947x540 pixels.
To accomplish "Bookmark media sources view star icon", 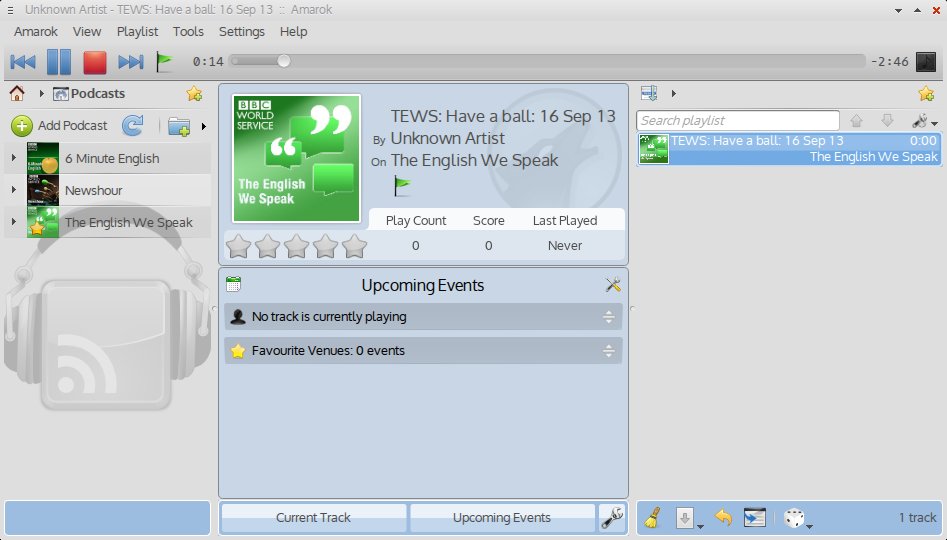I will coord(194,94).
